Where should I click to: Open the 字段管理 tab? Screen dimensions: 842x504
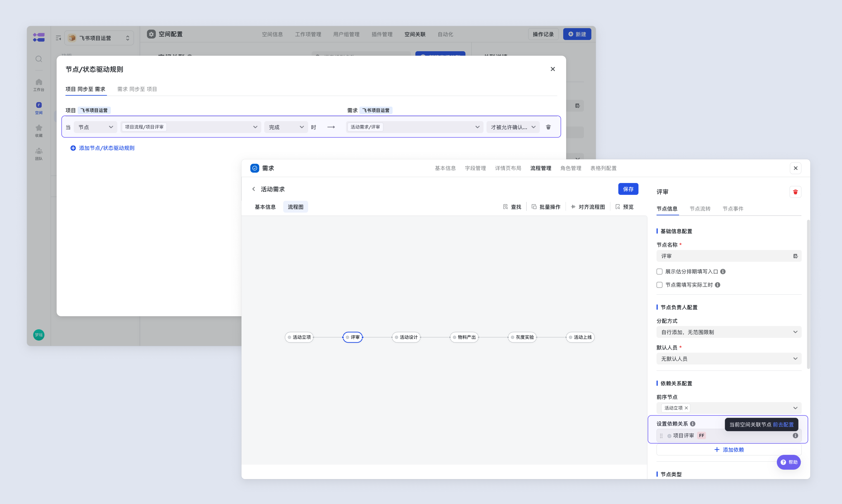click(475, 168)
